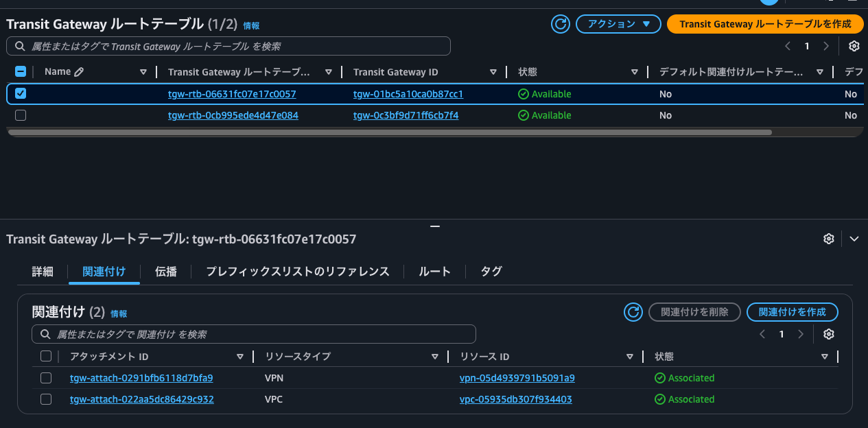868x428 pixels.
Task: Switch to the ルート tab
Action: click(435, 272)
